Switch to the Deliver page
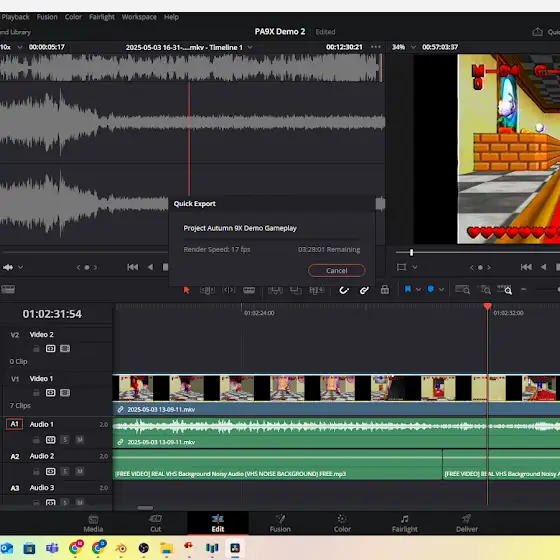This screenshot has width=560, height=560. [x=466, y=524]
